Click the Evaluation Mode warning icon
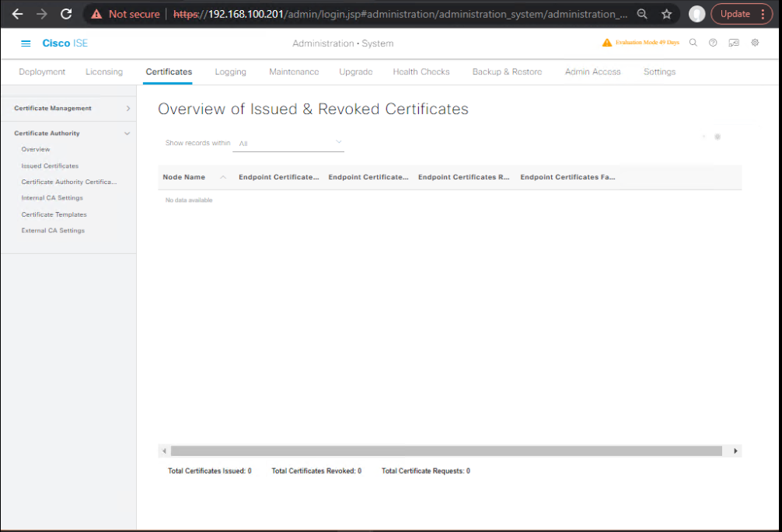 point(607,43)
